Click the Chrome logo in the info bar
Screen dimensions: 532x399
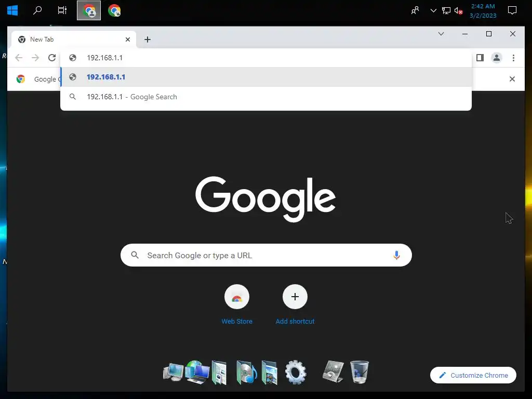click(21, 79)
